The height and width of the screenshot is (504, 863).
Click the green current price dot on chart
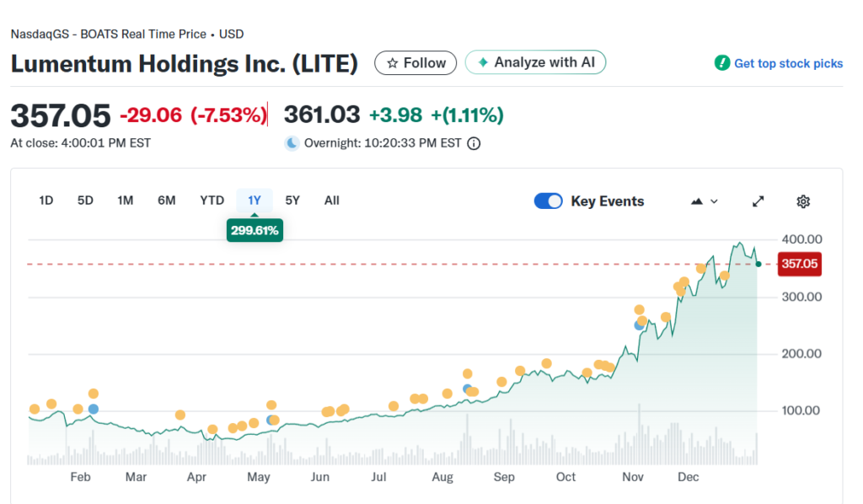pos(758,264)
